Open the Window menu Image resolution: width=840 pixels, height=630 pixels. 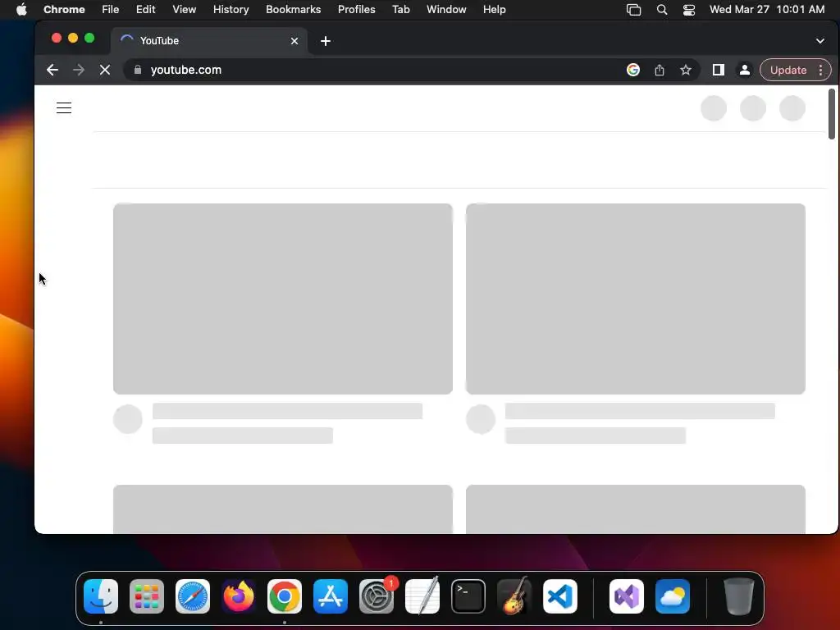point(446,9)
